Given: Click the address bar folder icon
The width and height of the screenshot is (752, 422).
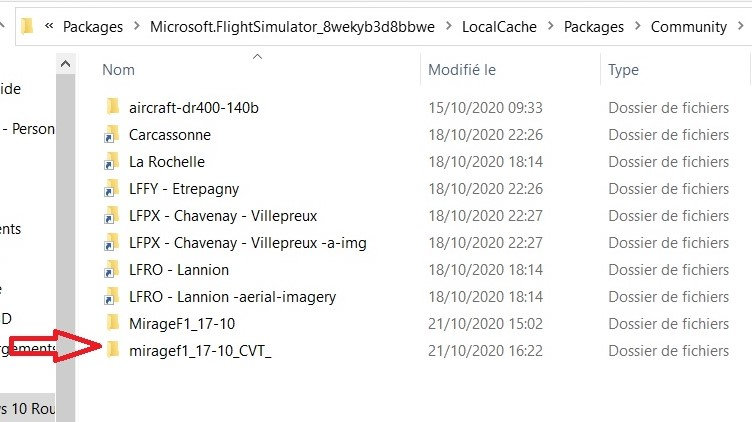Looking at the screenshot, I should point(26,27).
